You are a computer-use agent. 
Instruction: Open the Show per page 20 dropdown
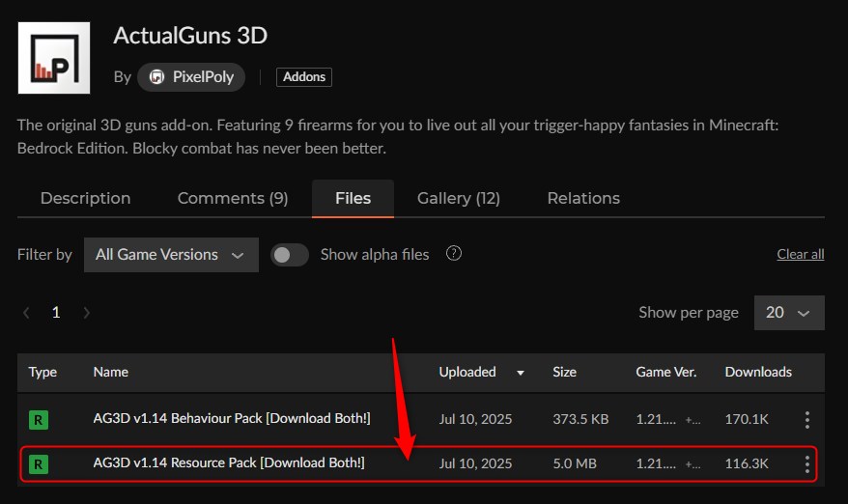[x=789, y=313]
